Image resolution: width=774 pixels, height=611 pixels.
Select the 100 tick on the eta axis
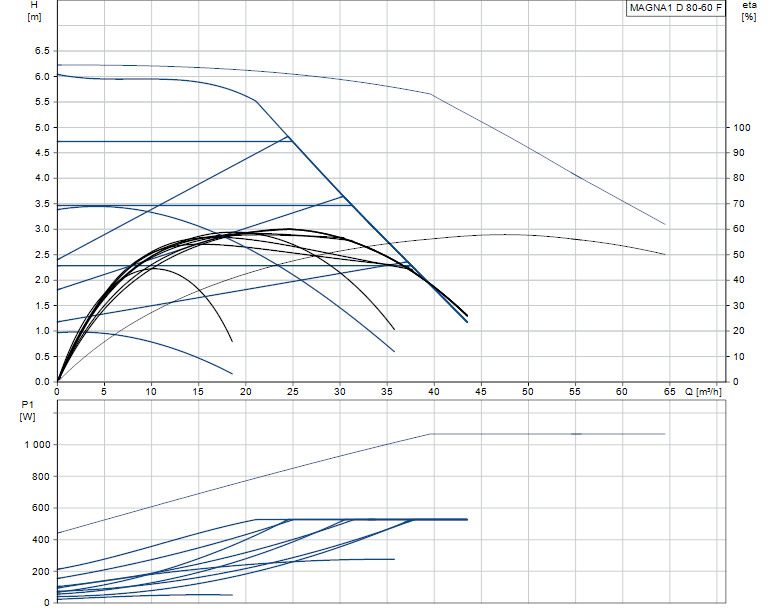(x=741, y=127)
